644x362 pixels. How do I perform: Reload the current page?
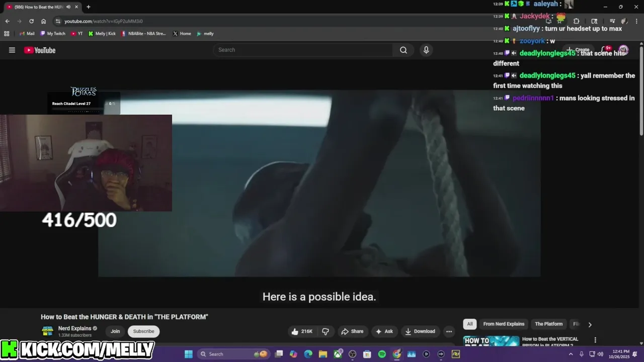31,21
